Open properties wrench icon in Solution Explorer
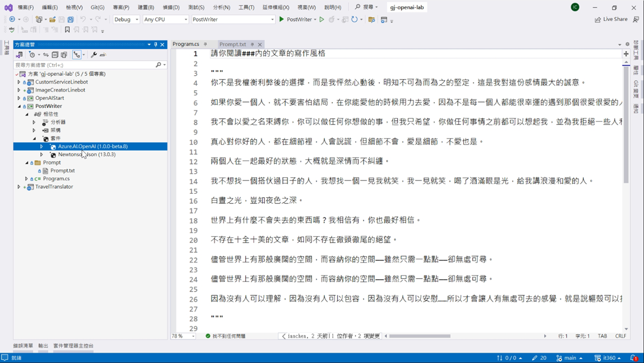644x363 pixels. (94, 55)
